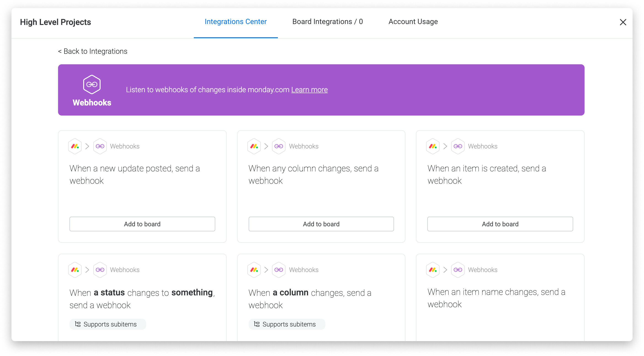The height and width of the screenshot is (356, 644).
Task: Click monday.com logo icon on 'a status changes' card
Action: point(75,270)
